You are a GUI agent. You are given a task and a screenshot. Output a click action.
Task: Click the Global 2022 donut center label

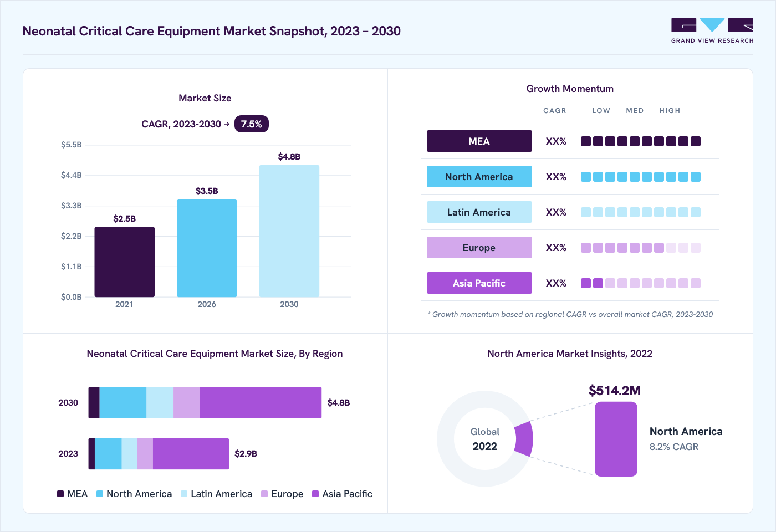pos(485,439)
